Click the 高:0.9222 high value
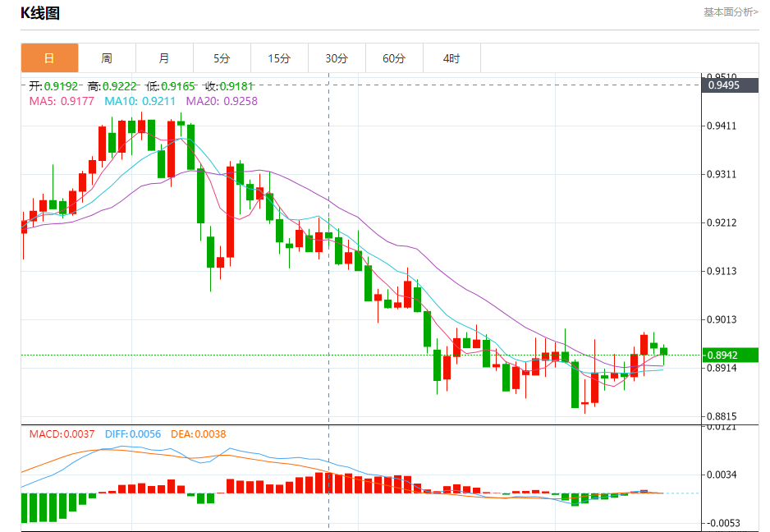Screen dimensions: 770x532 [x=112, y=86]
